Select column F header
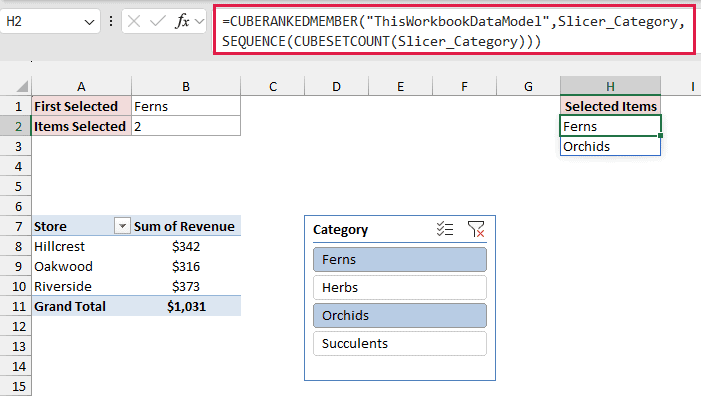The image size is (701, 396). click(x=465, y=86)
